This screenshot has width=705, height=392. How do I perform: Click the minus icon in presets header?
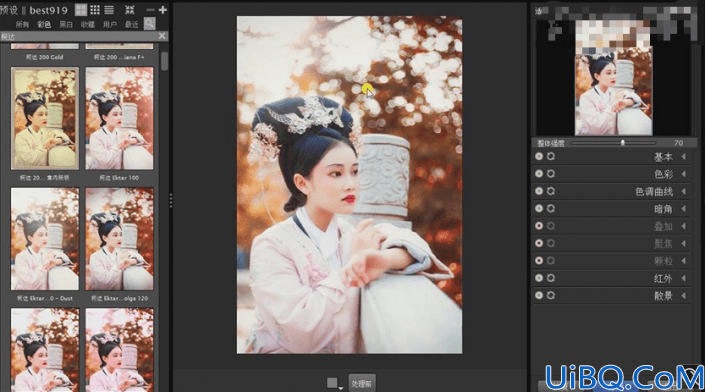coord(150,9)
